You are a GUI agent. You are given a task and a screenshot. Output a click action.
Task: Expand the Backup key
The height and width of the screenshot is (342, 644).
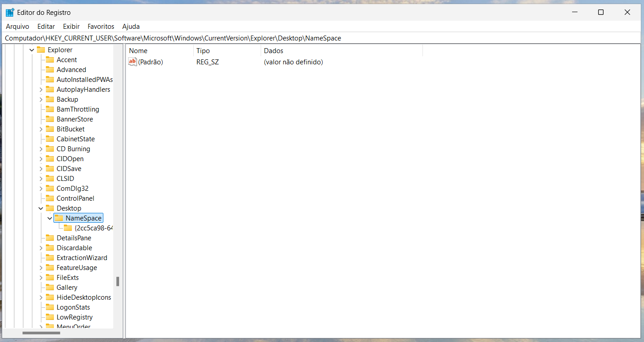click(x=41, y=99)
